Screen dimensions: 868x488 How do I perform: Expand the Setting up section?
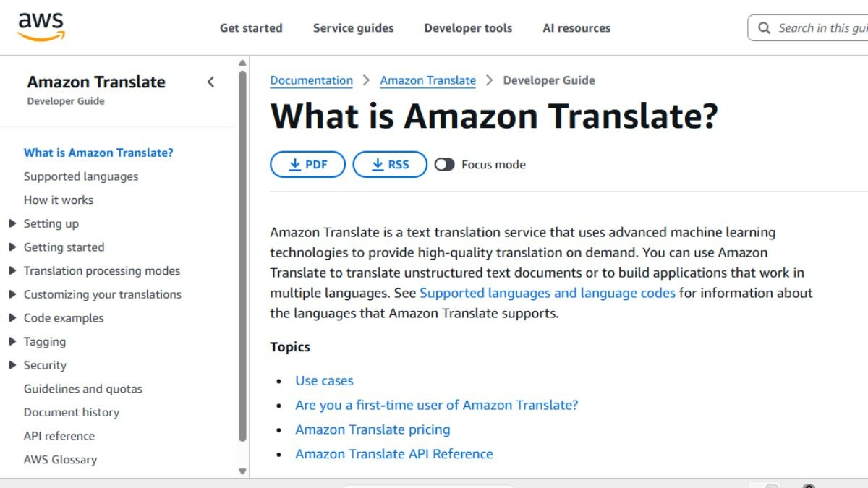(x=12, y=223)
